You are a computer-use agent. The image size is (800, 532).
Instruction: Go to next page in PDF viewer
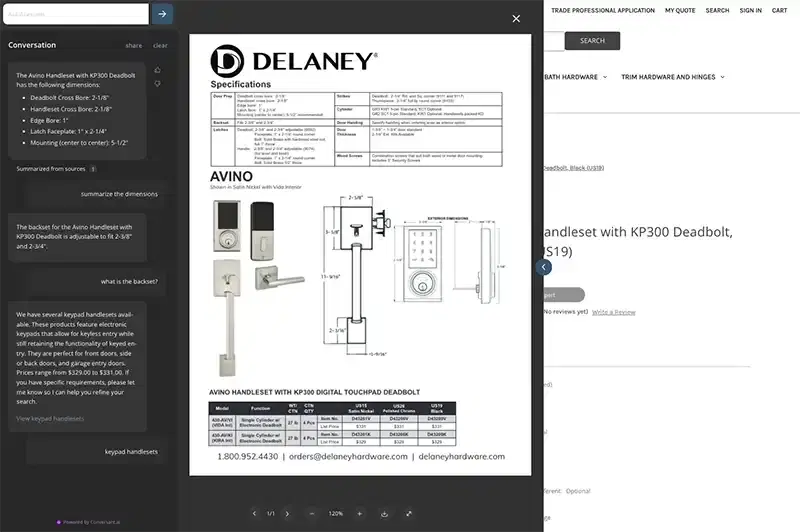coord(287,514)
